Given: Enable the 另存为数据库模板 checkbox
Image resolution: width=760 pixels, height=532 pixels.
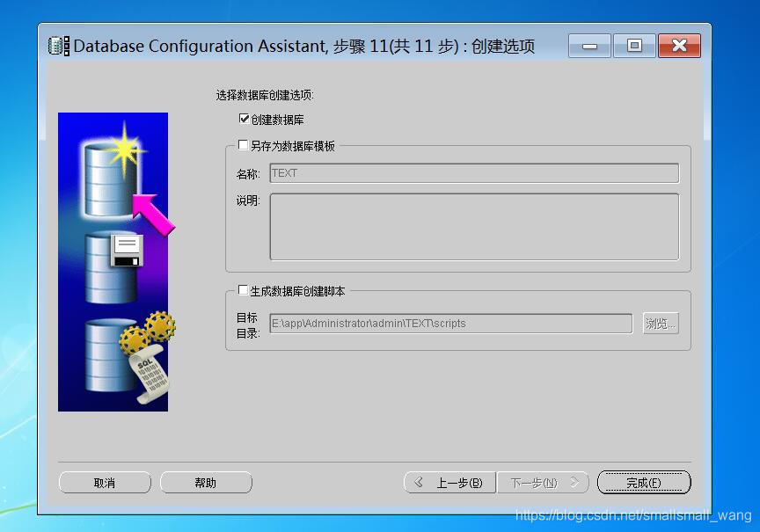Looking at the screenshot, I should point(244,145).
